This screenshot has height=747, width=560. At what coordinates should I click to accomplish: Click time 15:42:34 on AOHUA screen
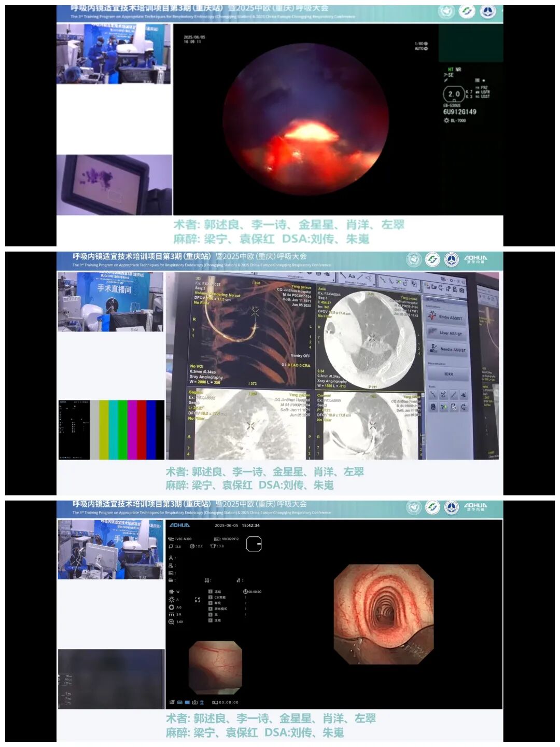pyautogui.click(x=250, y=525)
